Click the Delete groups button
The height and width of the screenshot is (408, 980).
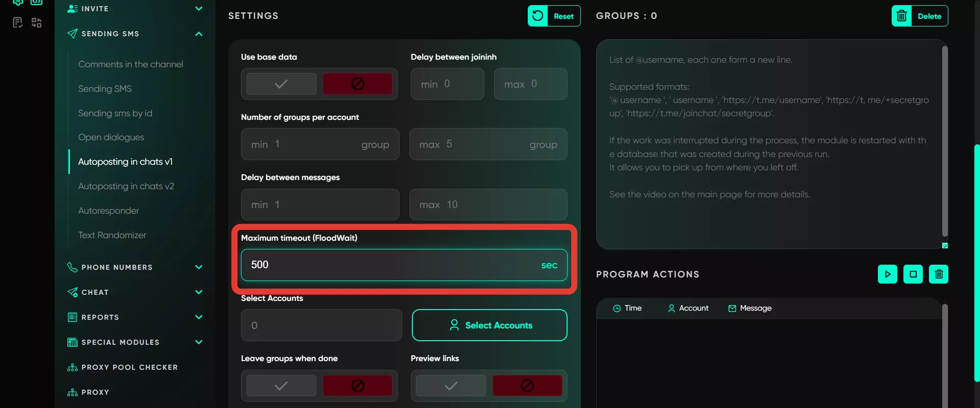click(920, 16)
